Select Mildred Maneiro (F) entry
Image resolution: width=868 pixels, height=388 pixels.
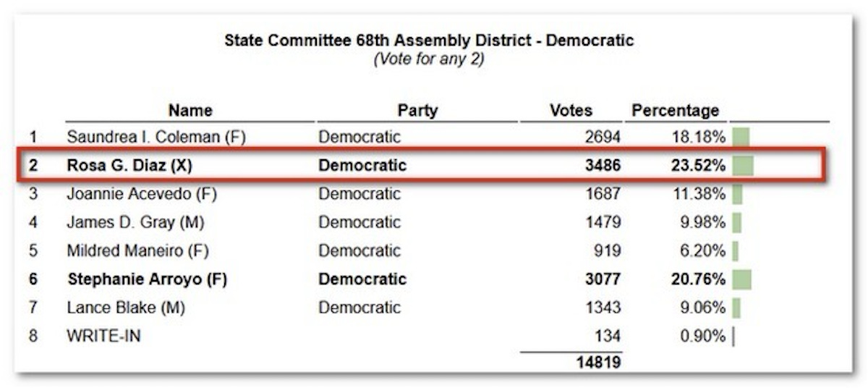(137, 251)
